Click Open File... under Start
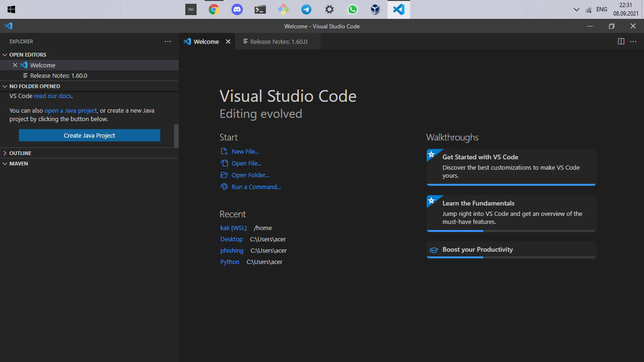This screenshot has width=644, height=362. pos(241,164)
